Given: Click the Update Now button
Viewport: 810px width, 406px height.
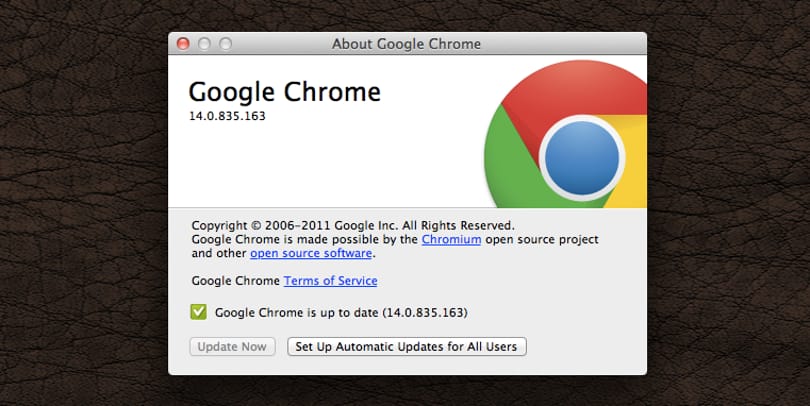Looking at the screenshot, I should tap(232, 347).
